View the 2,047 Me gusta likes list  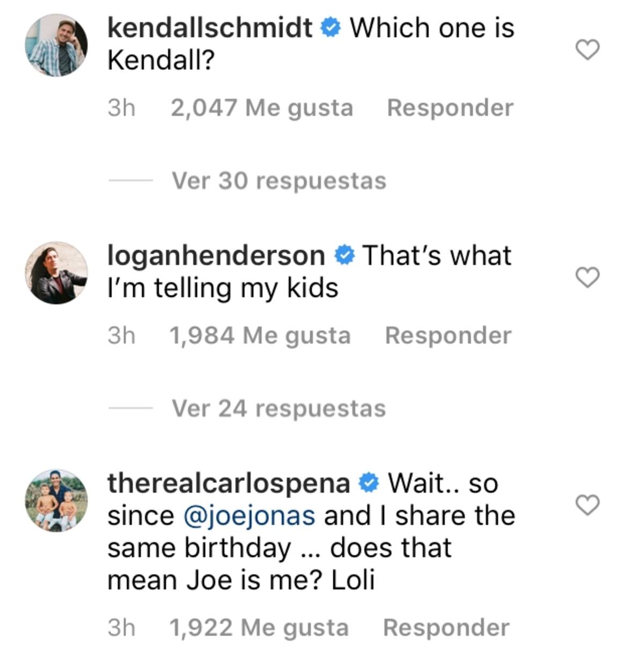point(262,107)
